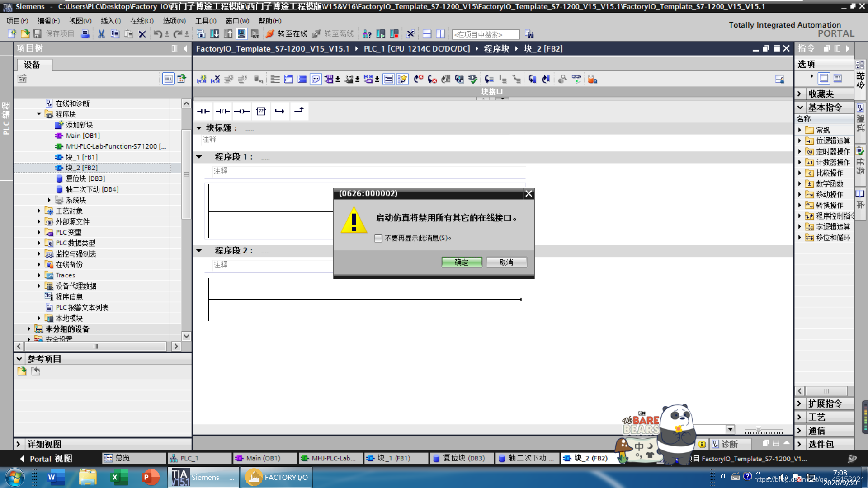The image size is (868, 488).
Task: Click the project tree horizontal scrollbar
Action: (x=96, y=347)
